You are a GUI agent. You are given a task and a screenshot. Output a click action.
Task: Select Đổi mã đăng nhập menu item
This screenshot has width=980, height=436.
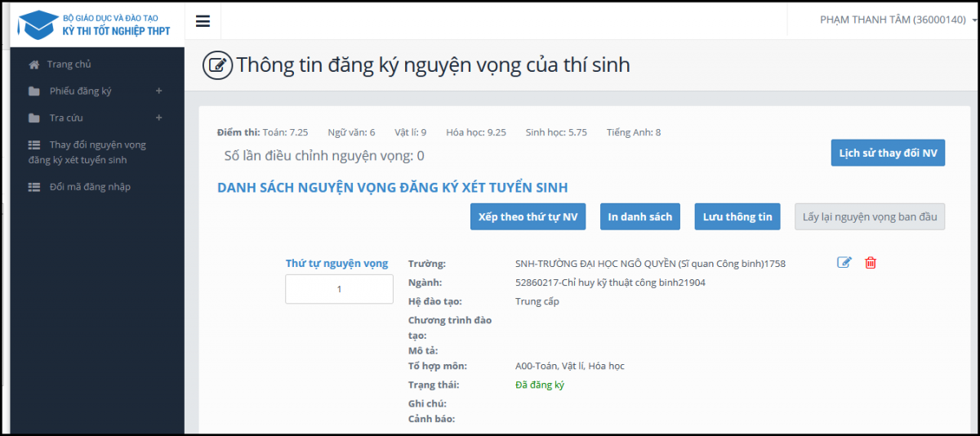click(90, 187)
